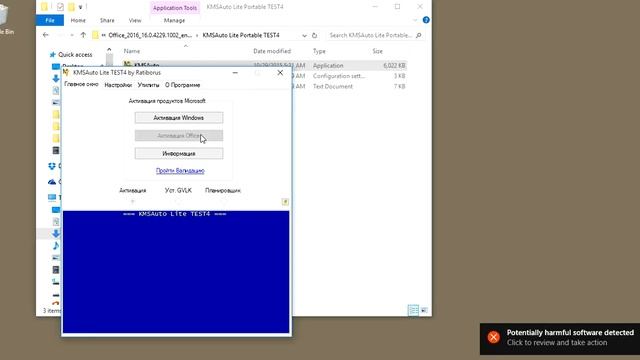The height and width of the screenshot is (360, 640).
Task: Open the address bar history dropdown
Action: pyautogui.click(x=304, y=36)
